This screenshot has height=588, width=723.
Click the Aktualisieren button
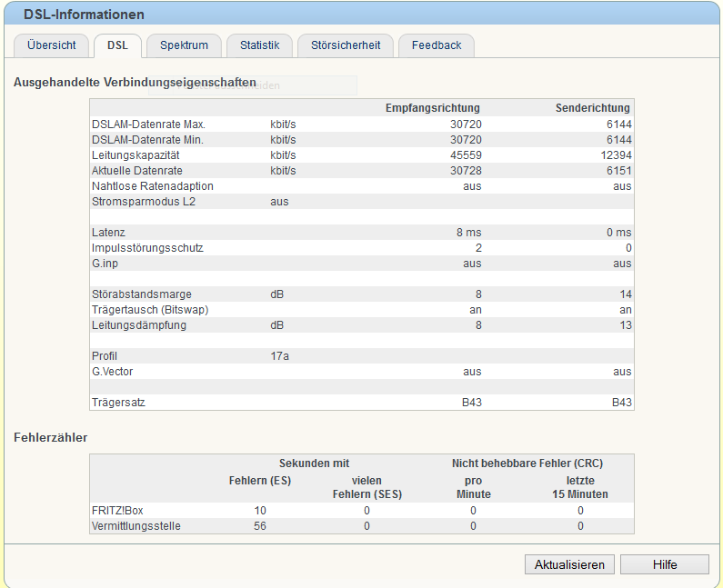569,564
